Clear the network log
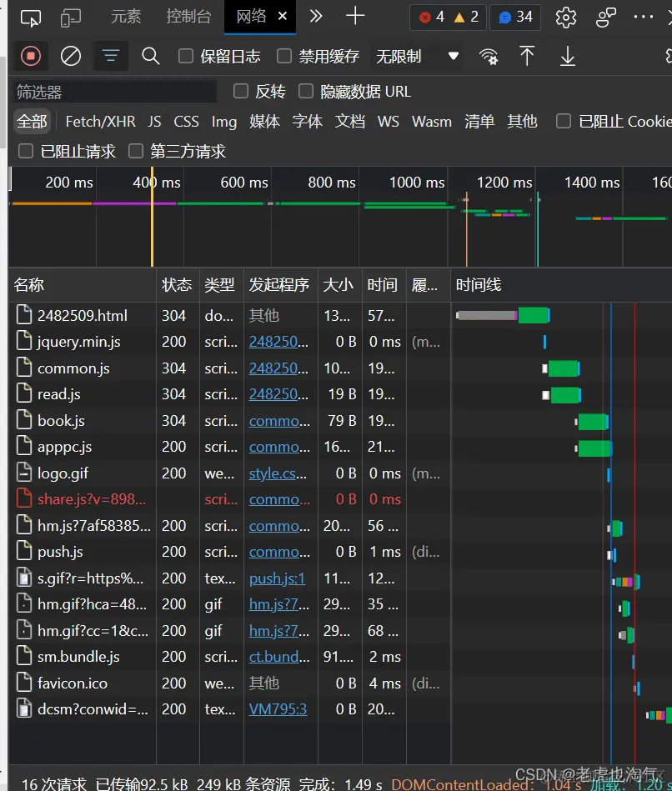672x791 pixels. pos(71,56)
